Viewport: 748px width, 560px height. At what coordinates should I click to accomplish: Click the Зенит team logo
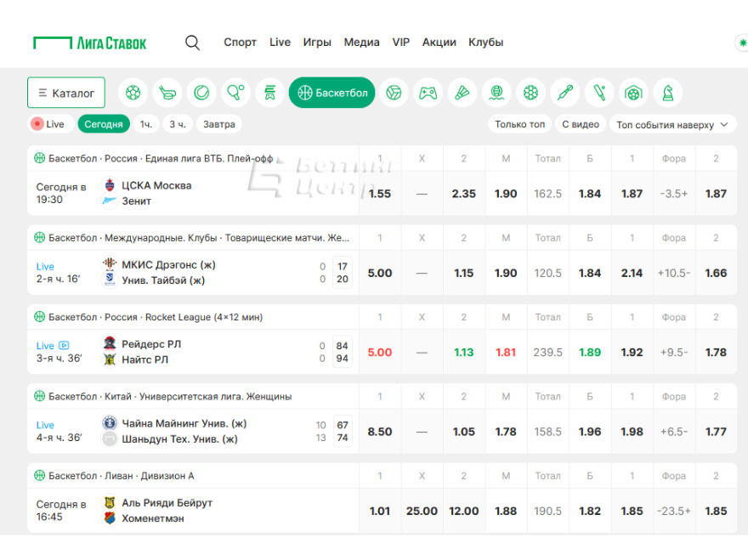pos(110,201)
